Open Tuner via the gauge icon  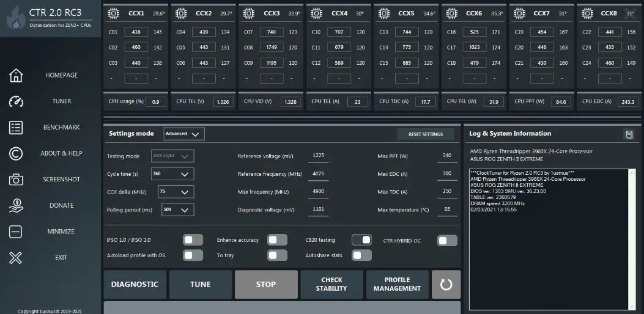tap(16, 101)
